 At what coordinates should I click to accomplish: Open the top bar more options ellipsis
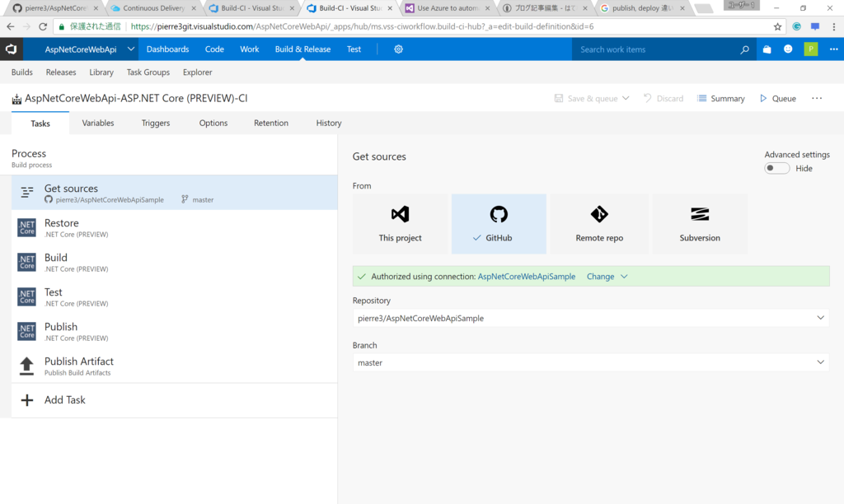tap(834, 49)
